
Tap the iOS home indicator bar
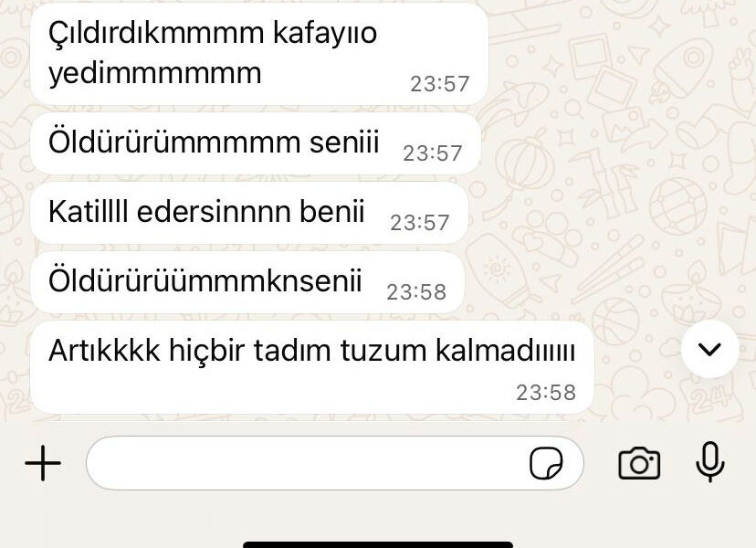coord(378,544)
